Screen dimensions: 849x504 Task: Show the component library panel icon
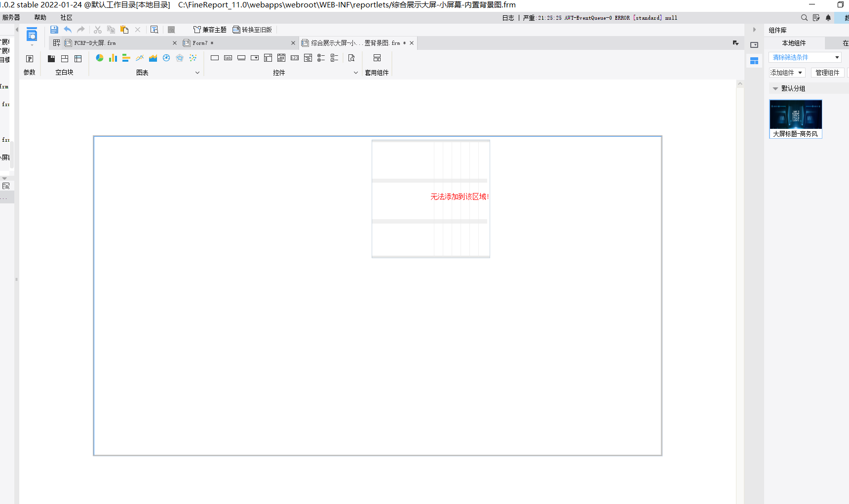click(754, 61)
